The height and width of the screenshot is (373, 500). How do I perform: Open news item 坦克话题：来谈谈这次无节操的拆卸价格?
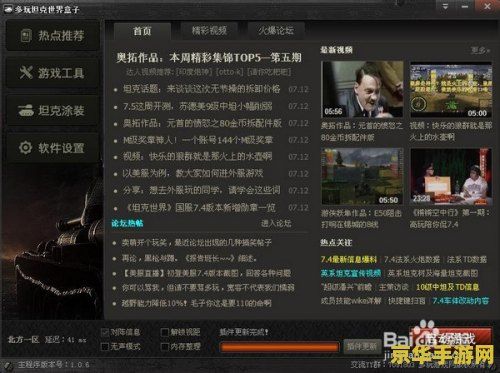tap(201, 89)
